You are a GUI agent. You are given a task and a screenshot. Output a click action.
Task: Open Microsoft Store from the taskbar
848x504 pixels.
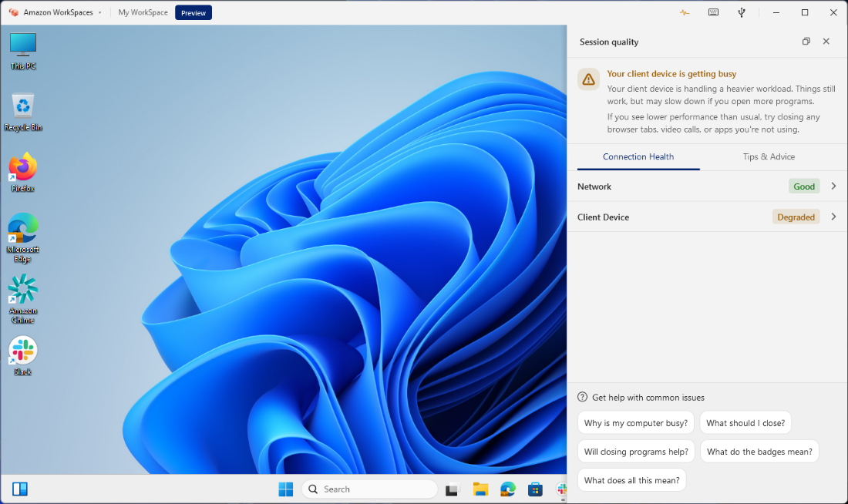pos(535,489)
